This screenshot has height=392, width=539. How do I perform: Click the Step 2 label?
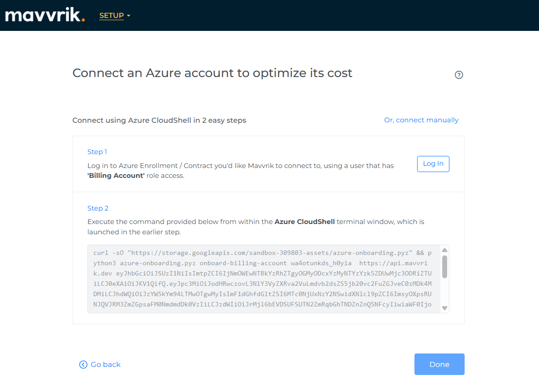pyautogui.click(x=98, y=208)
